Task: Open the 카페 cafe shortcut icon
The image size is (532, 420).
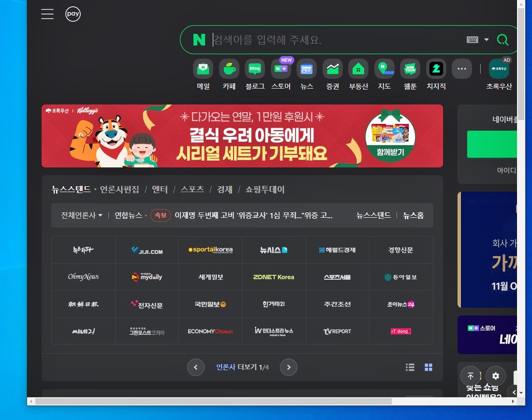Action: (229, 69)
